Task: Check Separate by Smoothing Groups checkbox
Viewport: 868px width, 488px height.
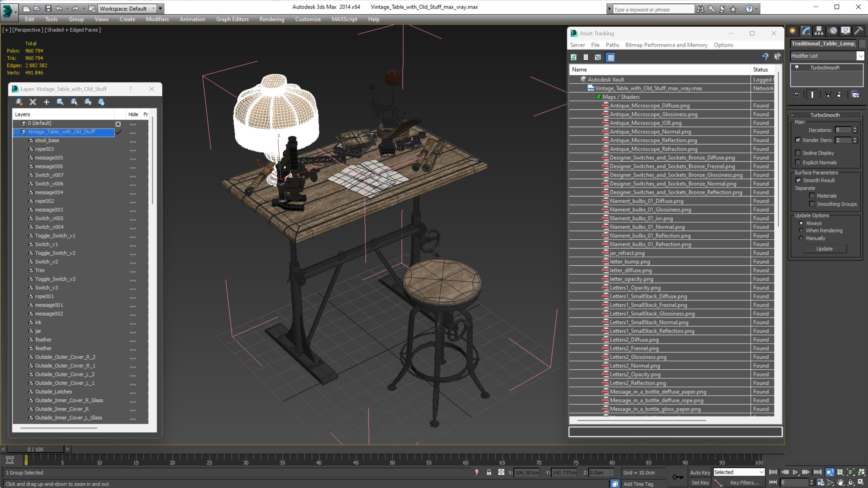Action: [x=812, y=204]
